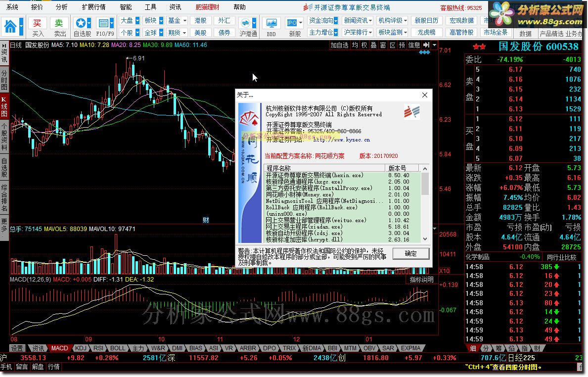Open the www.kysec.cn link in dialog
This screenshot has width=588, height=377.
(341, 140)
